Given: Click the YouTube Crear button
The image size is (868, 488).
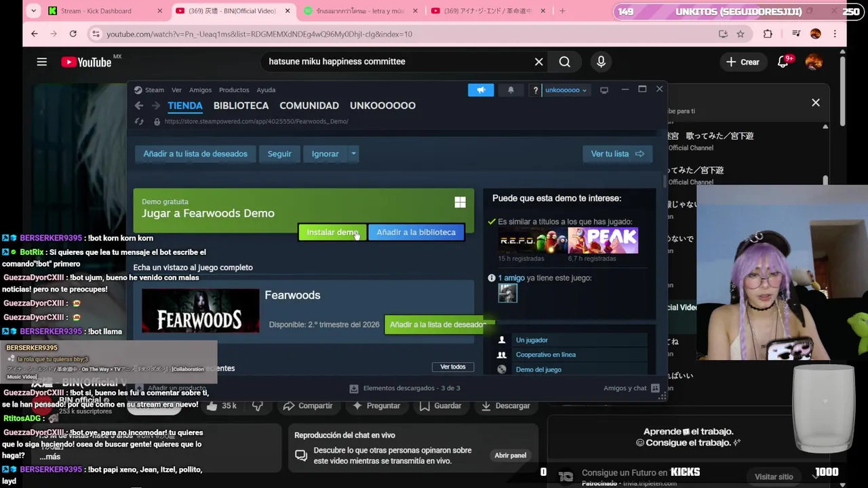Looking at the screenshot, I should (x=743, y=62).
